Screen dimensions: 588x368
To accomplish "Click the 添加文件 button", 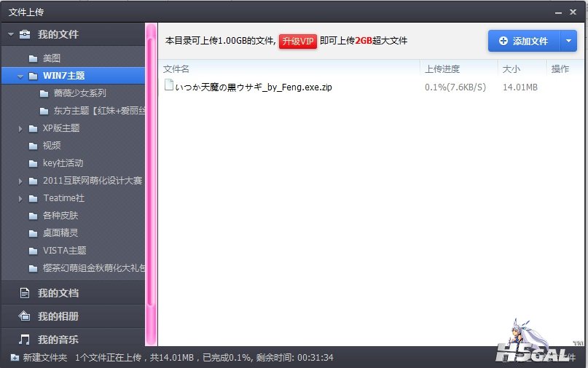I will pyautogui.click(x=525, y=41).
